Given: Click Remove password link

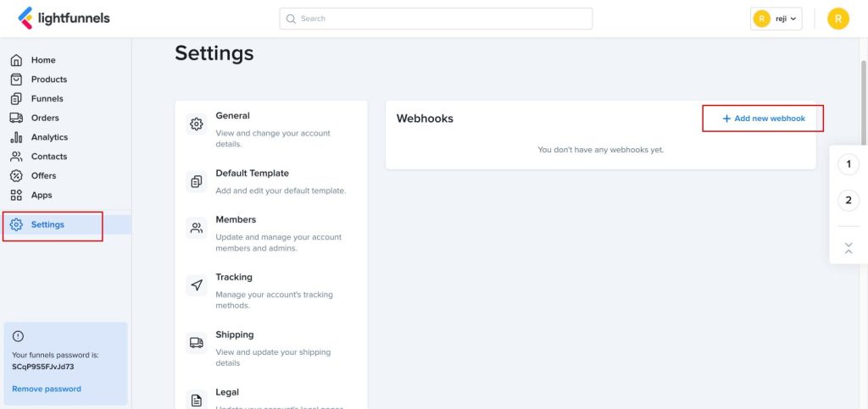Looking at the screenshot, I should [x=47, y=389].
